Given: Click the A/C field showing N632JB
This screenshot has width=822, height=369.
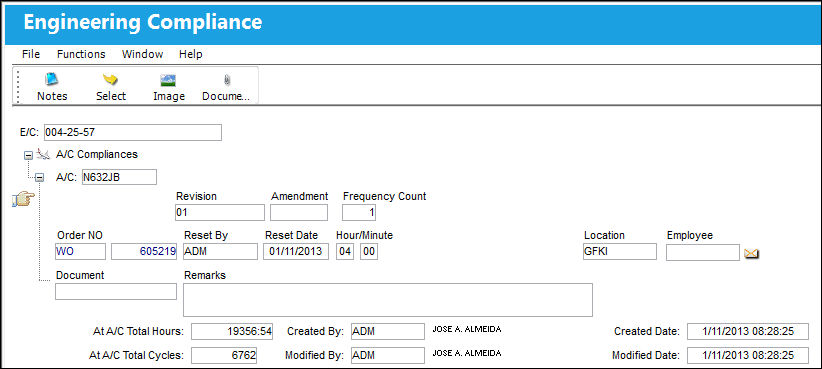Looking at the screenshot, I should coord(119,177).
